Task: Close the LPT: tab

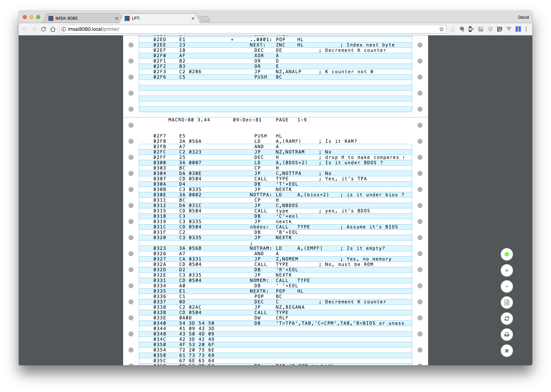Action: 193,18
